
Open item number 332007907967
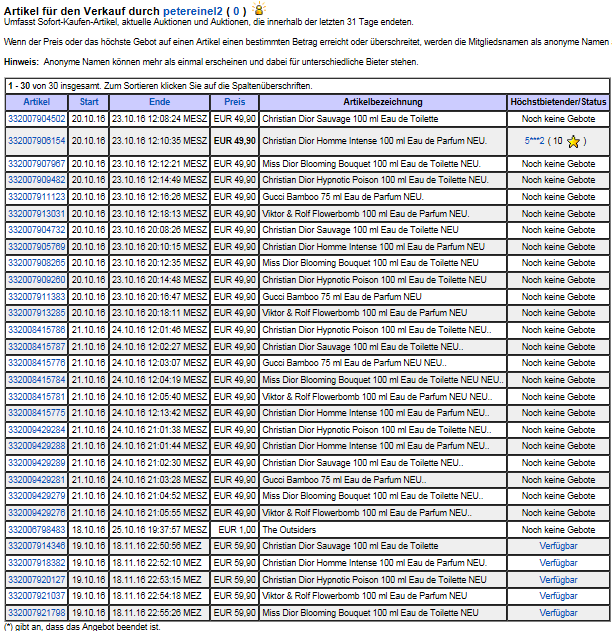37,164
